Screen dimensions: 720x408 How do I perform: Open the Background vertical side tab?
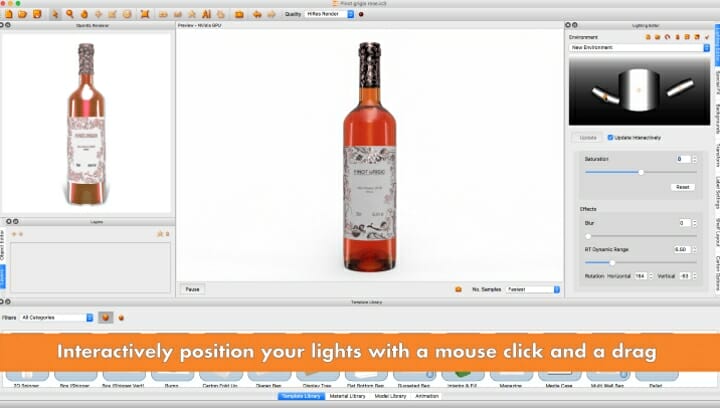[x=717, y=118]
